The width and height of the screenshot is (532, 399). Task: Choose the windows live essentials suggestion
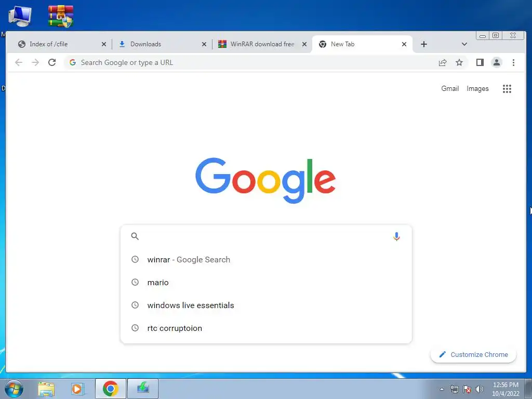266,305
